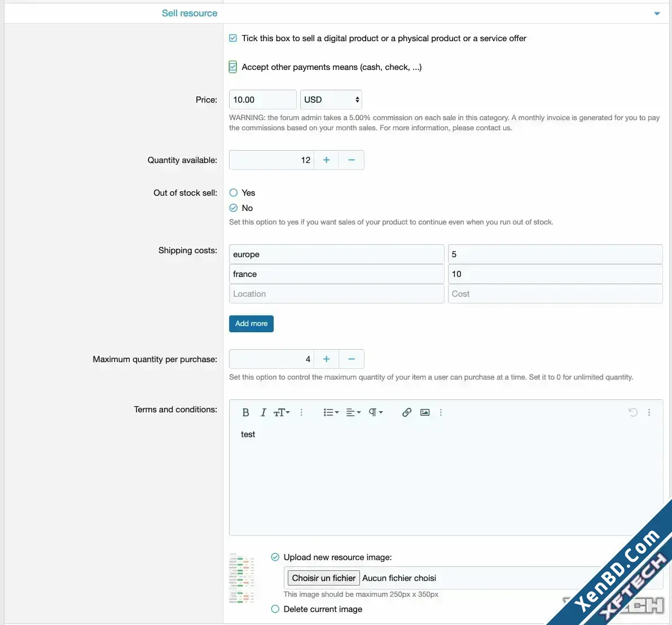The width and height of the screenshot is (672, 625).
Task: Toggle bold formatting in editor
Action: pyautogui.click(x=245, y=412)
